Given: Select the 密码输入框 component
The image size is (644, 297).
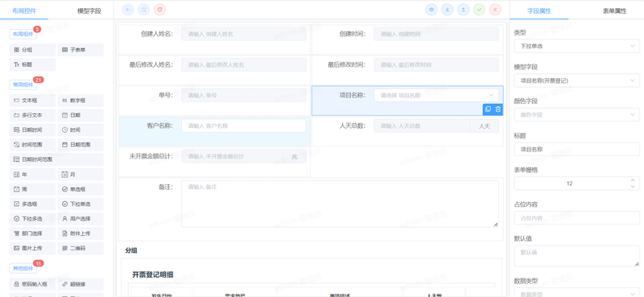Looking at the screenshot, I should [x=32, y=284].
